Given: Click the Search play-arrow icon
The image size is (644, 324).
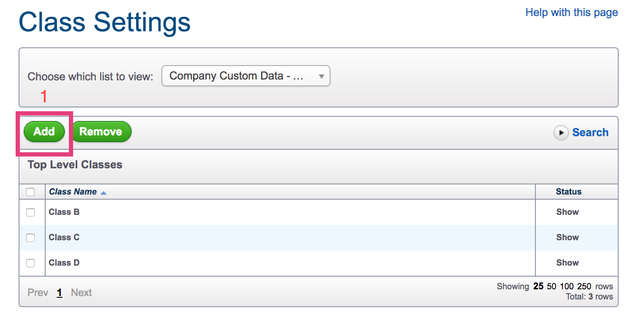Looking at the screenshot, I should 561,133.
